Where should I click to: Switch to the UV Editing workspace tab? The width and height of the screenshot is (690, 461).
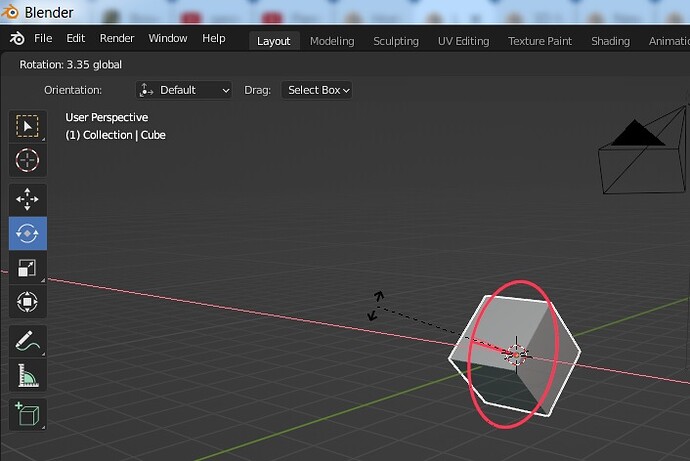tap(463, 41)
